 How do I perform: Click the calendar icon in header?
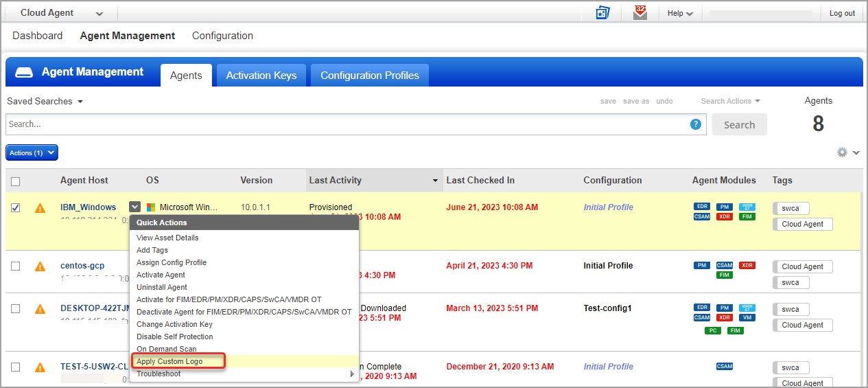(x=602, y=13)
